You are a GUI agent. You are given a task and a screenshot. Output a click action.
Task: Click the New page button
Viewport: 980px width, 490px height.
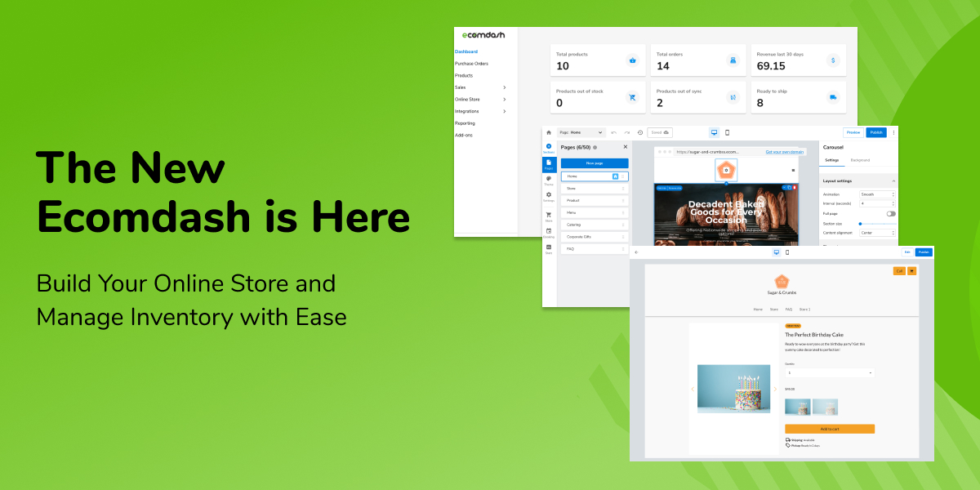595,163
